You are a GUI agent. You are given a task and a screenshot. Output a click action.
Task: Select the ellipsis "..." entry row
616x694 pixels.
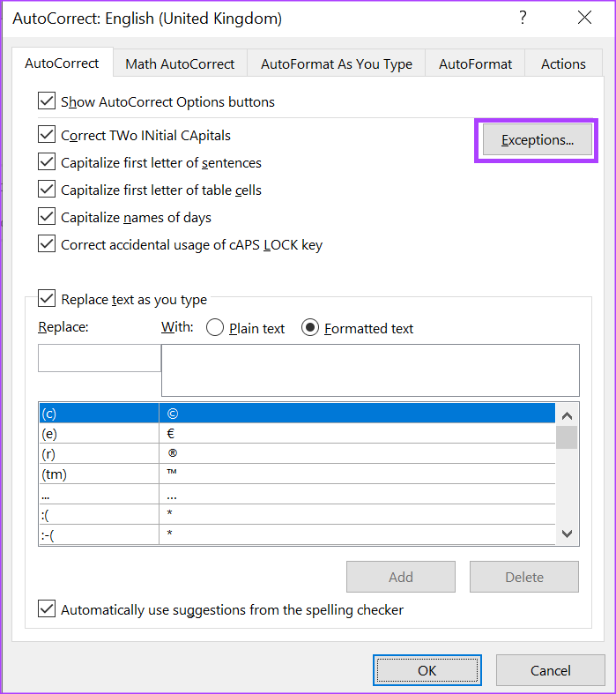tap(297, 495)
